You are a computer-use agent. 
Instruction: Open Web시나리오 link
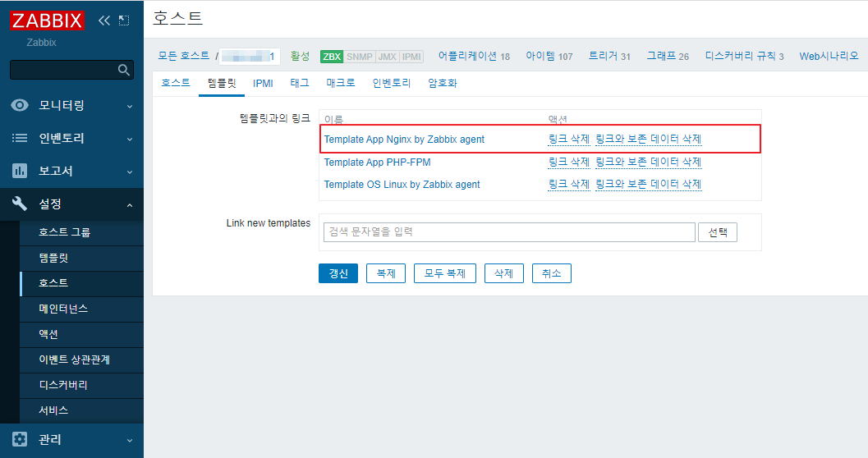click(829, 56)
